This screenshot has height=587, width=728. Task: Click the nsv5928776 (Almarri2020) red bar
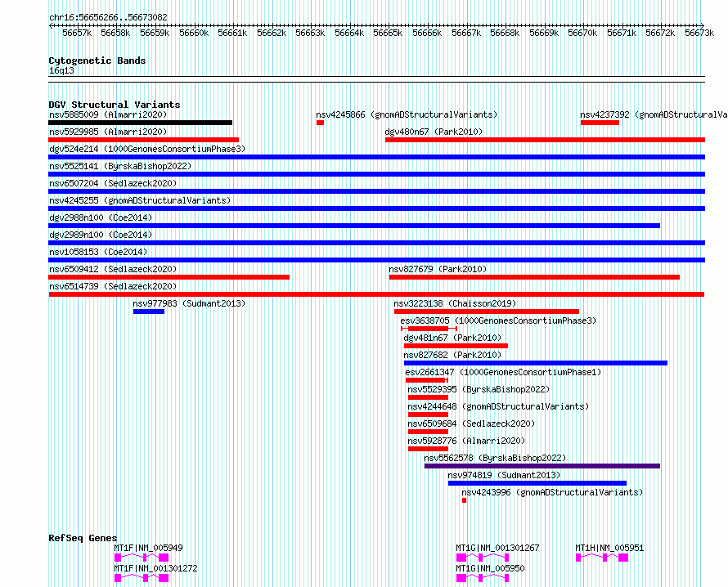pyautogui.click(x=428, y=449)
